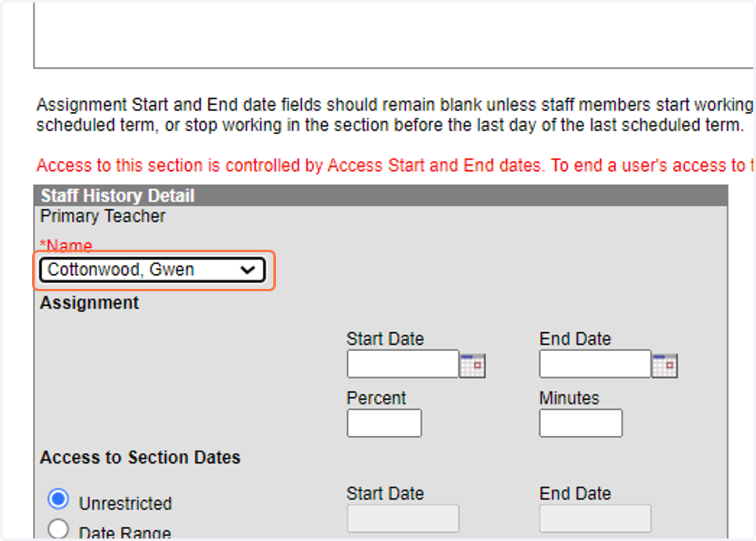The width and height of the screenshot is (756, 541).
Task: Click the Unrestricted option label text
Action: [x=125, y=504]
